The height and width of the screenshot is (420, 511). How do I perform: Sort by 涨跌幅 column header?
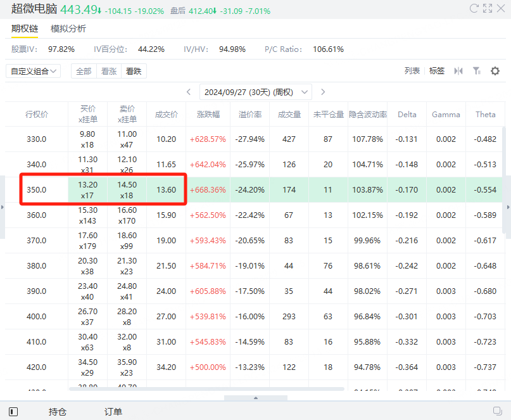208,115
